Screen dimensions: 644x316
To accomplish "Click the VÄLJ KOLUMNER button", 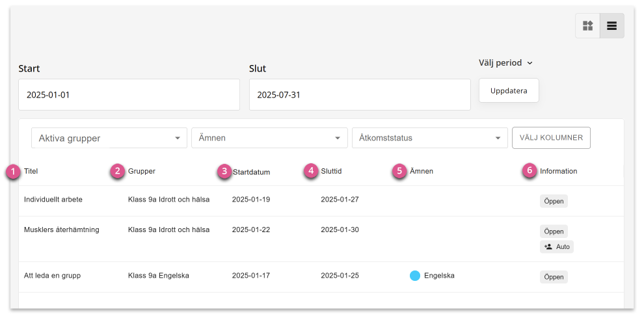I will pos(551,138).
